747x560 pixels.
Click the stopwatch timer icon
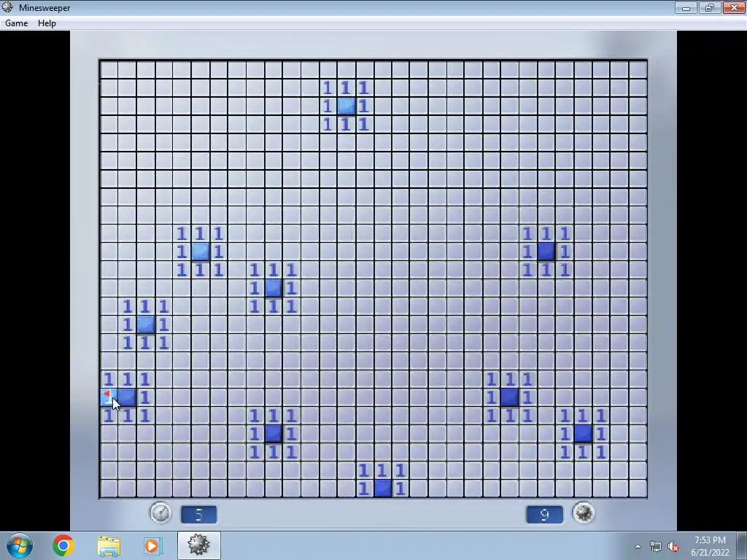(x=160, y=513)
